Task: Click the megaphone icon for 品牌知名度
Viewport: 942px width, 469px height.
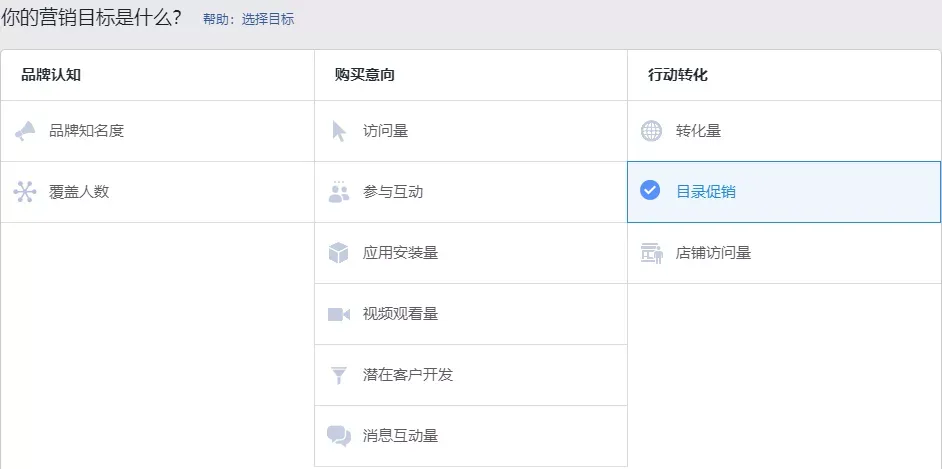Action: tap(25, 130)
